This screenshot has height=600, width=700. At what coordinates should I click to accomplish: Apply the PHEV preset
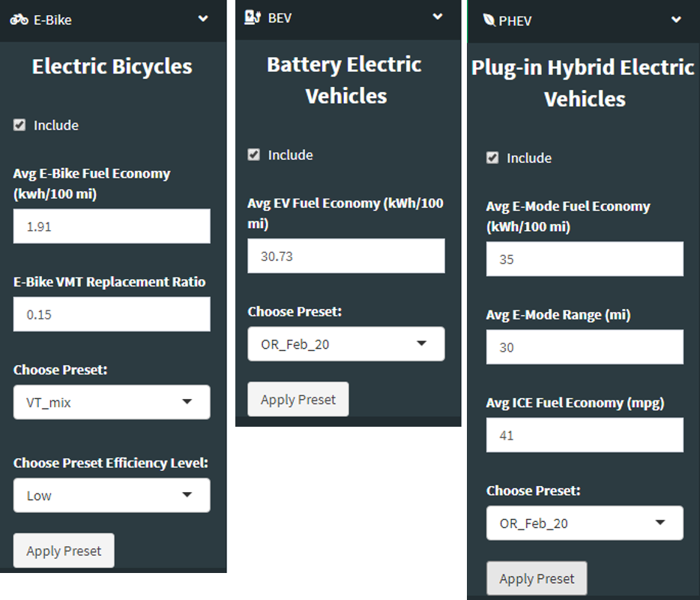click(537, 579)
